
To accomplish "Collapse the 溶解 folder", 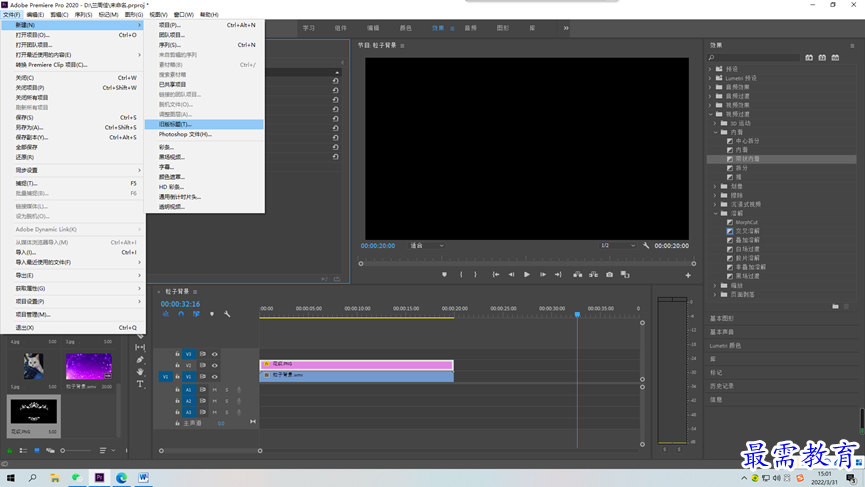I will [716, 213].
